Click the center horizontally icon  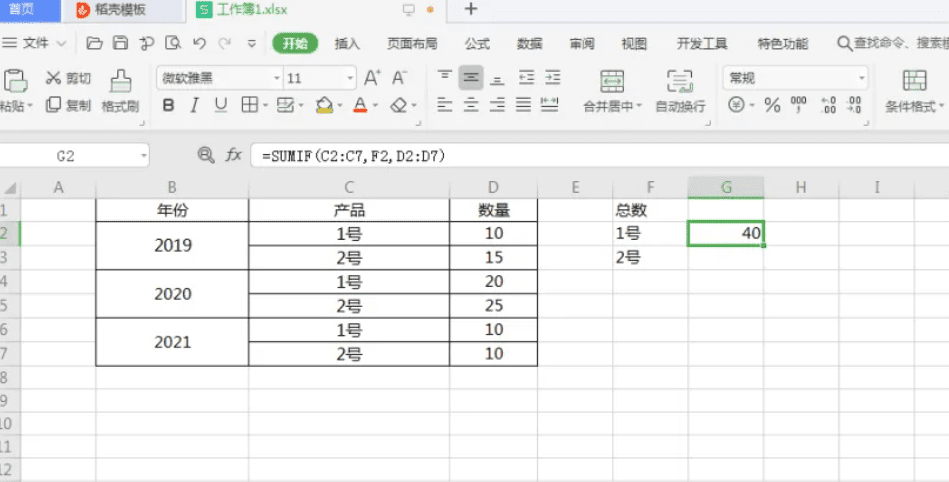(x=471, y=105)
